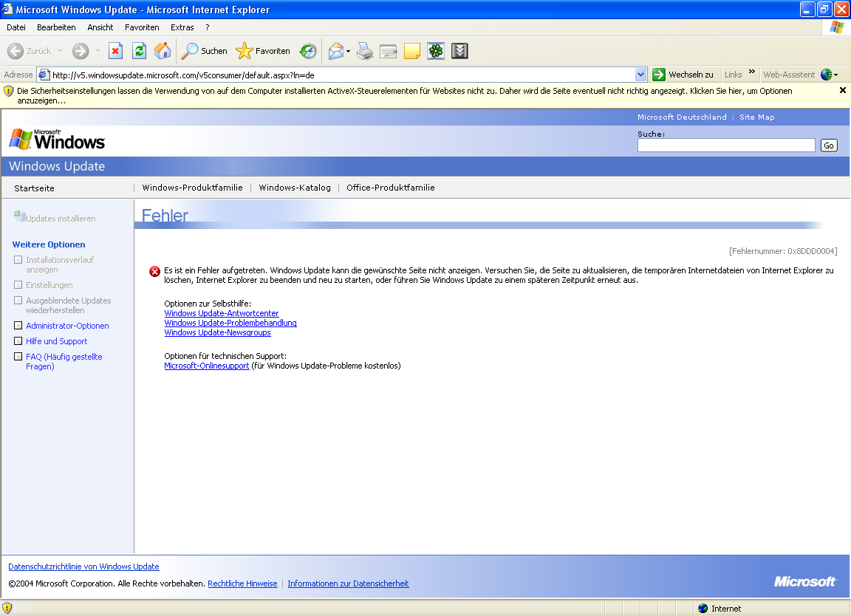
Task: Select the Startseite tab
Action: click(x=34, y=188)
